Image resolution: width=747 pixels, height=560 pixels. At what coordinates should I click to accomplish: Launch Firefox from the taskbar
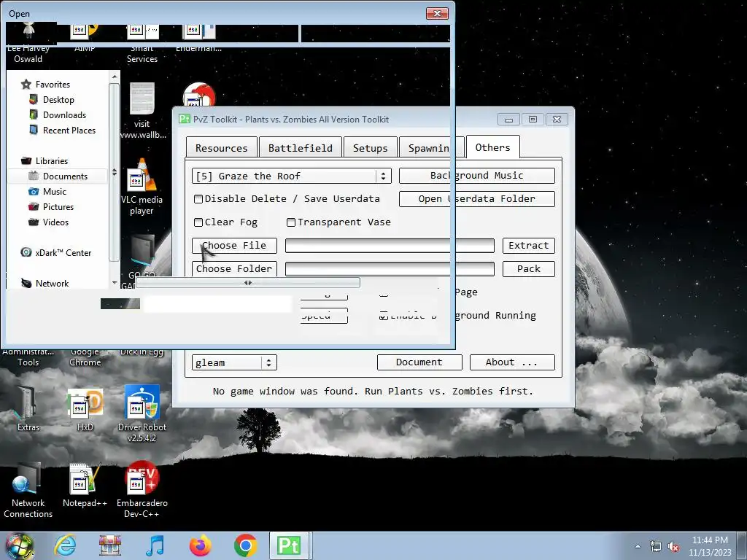(x=200, y=545)
